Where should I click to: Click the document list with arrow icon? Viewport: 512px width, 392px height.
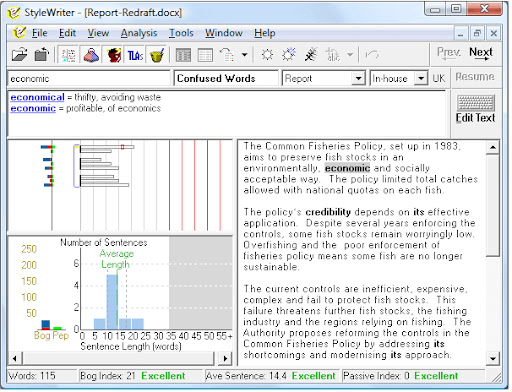227,55
